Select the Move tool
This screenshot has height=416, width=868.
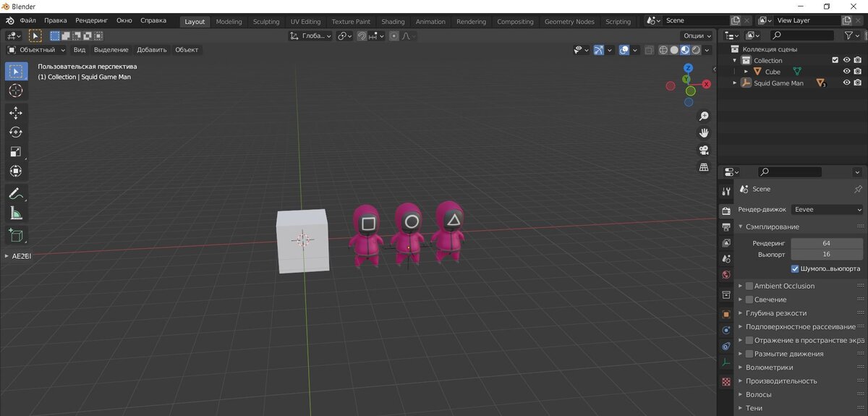(x=17, y=113)
